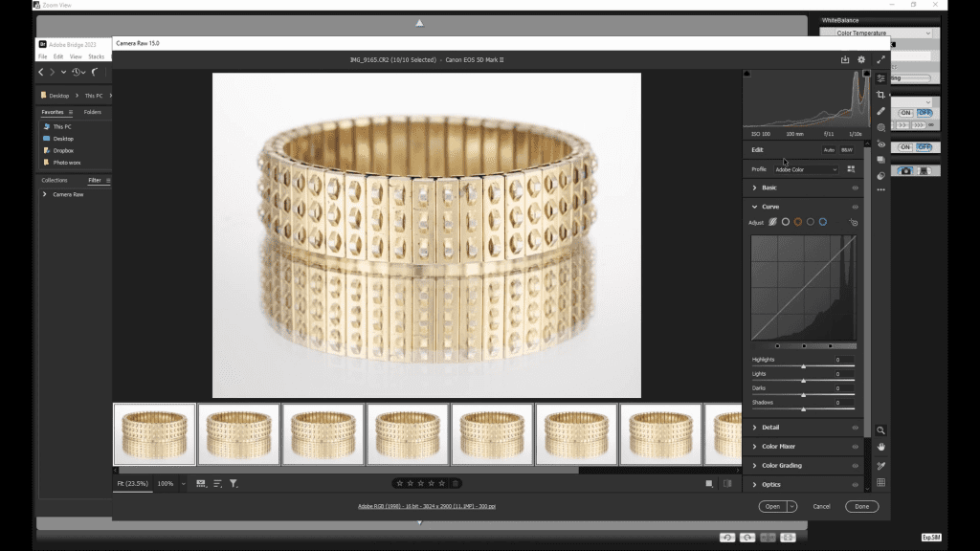The height and width of the screenshot is (551, 980).
Task: Click the Open button
Action: point(773,507)
